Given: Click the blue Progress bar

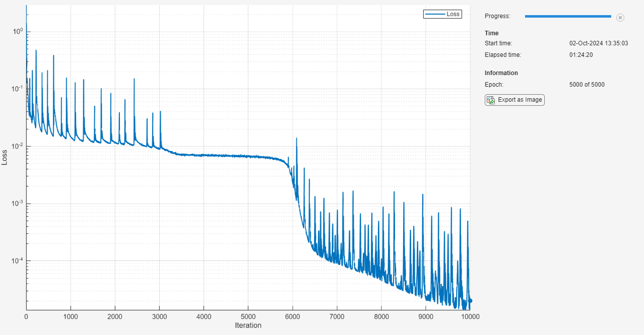Looking at the screenshot, I should coord(568,16).
